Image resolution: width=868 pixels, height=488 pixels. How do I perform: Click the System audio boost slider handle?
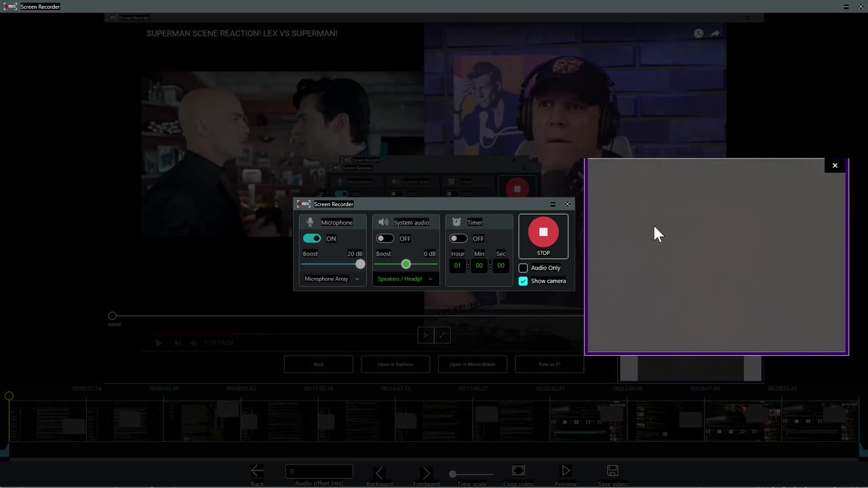pyautogui.click(x=406, y=264)
